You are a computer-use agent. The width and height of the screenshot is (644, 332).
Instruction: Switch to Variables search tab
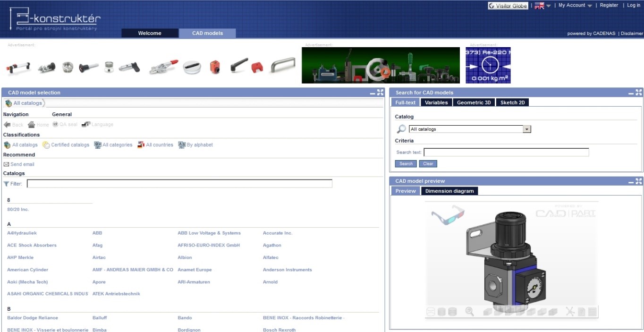coord(436,102)
